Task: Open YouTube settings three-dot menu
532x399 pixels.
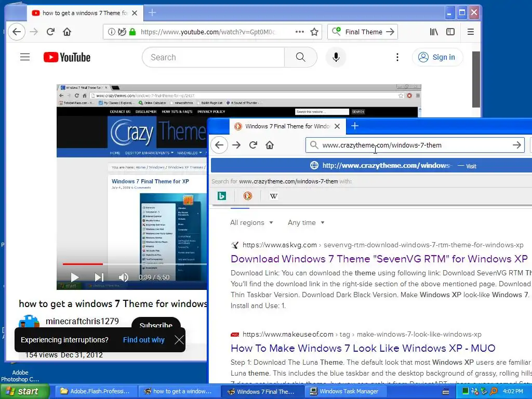Action: (x=397, y=57)
